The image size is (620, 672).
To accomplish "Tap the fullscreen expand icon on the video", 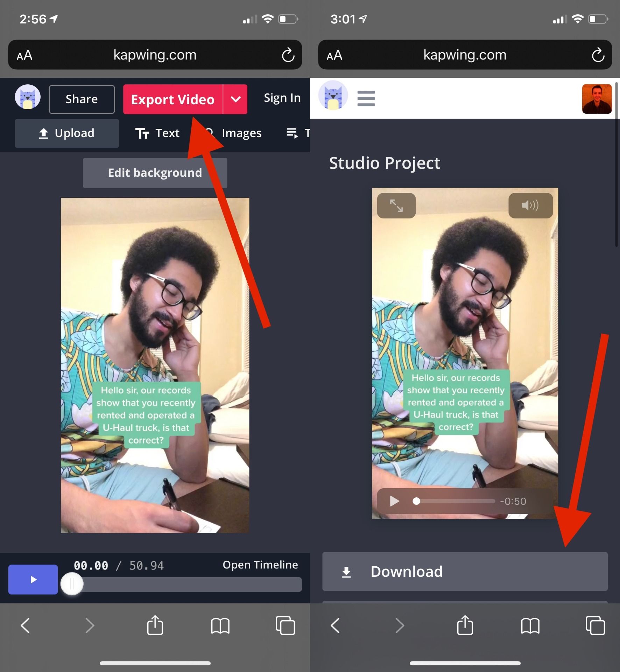I will [x=396, y=205].
